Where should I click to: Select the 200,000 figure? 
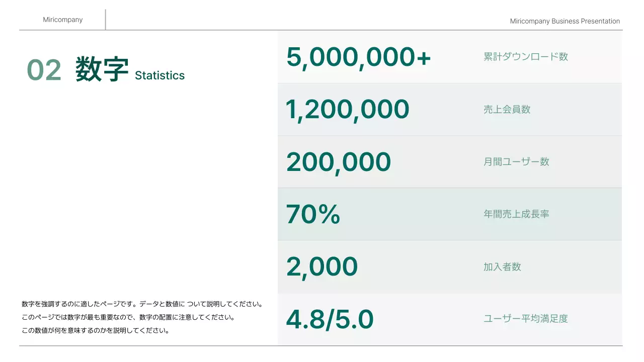(338, 162)
